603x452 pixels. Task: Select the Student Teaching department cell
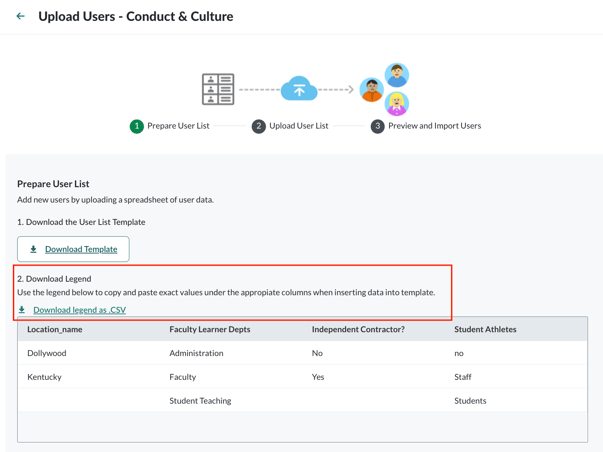[200, 401]
